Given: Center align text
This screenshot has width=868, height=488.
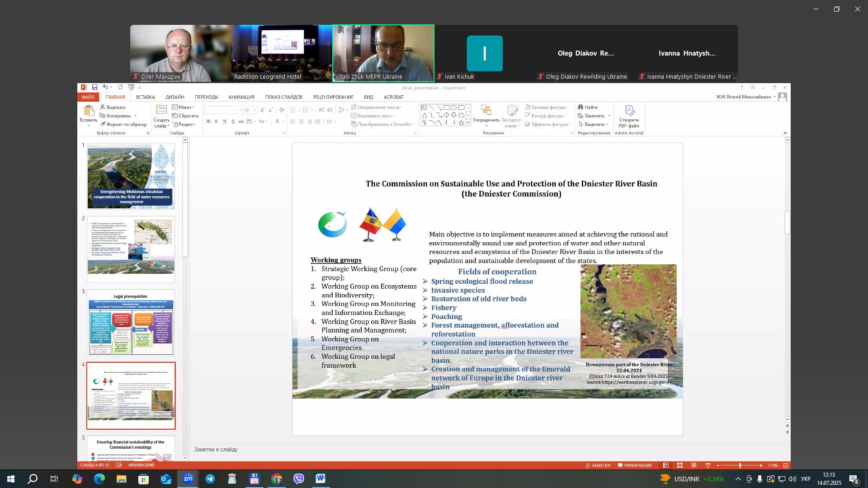Looking at the screenshot, I should tap(301, 122).
